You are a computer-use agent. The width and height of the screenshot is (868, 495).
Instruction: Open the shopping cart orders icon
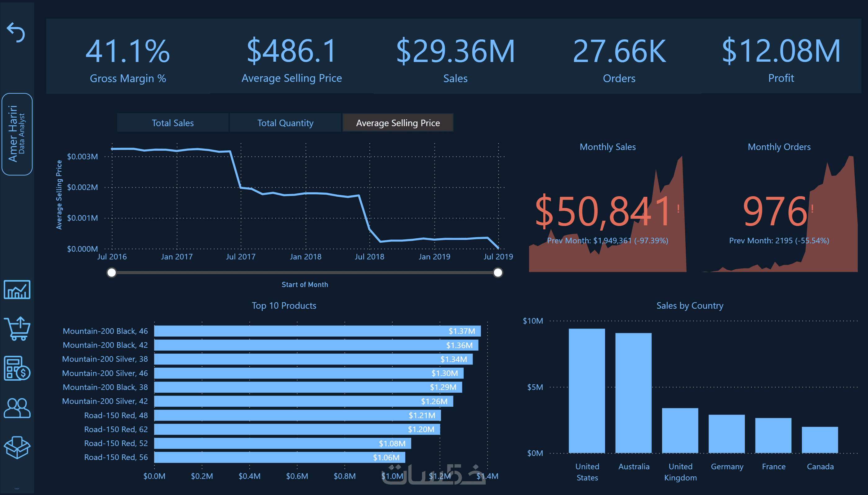coord(17,329)
